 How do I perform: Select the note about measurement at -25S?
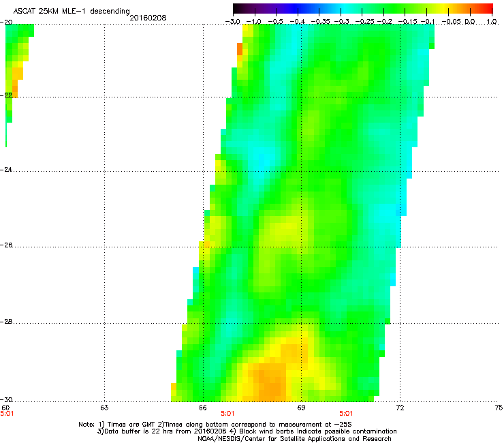pos(255,425)
